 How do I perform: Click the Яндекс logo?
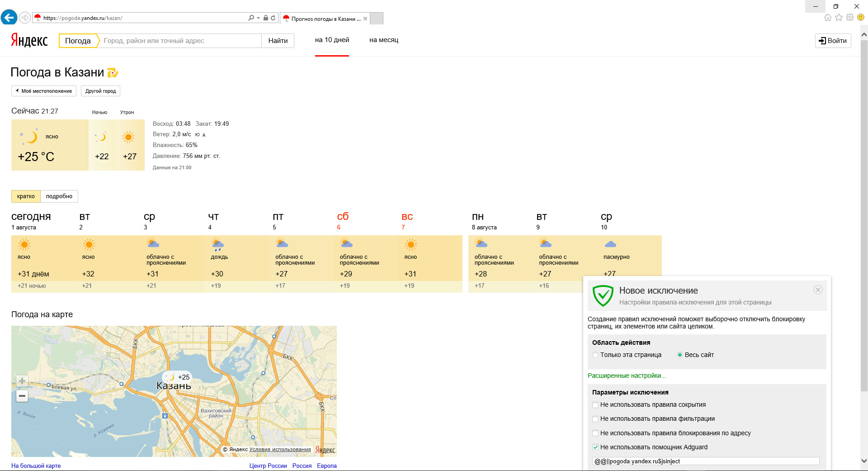point(29,40)
